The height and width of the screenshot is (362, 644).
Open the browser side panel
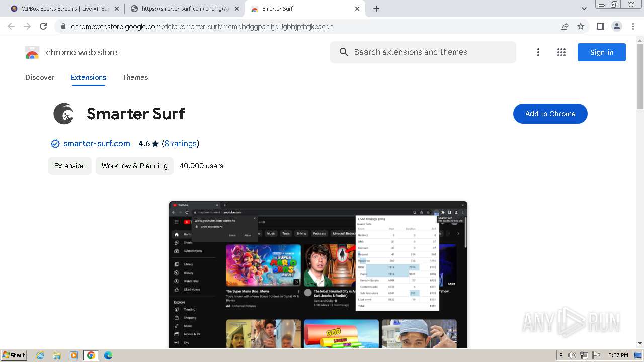[x=600, y=26]
